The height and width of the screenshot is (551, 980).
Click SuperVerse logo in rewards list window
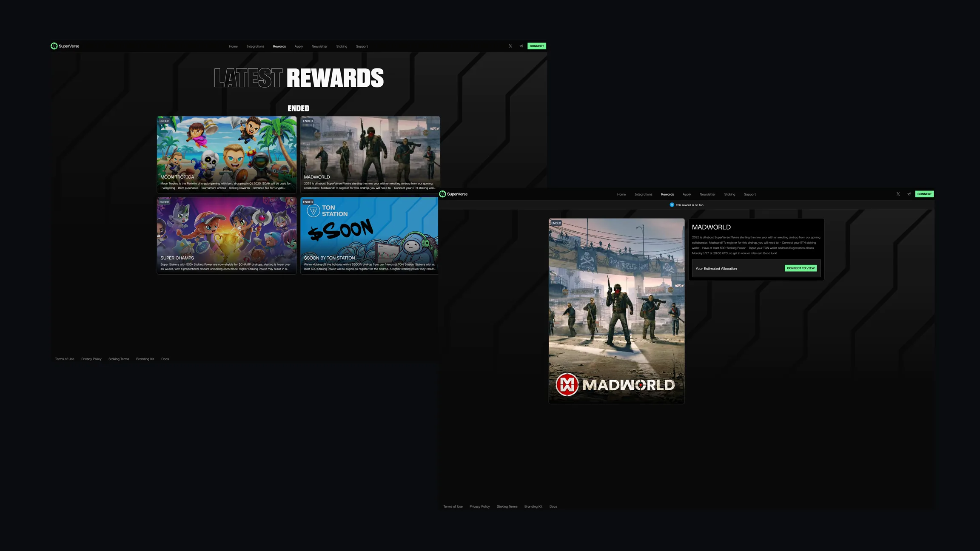[65, 46]
